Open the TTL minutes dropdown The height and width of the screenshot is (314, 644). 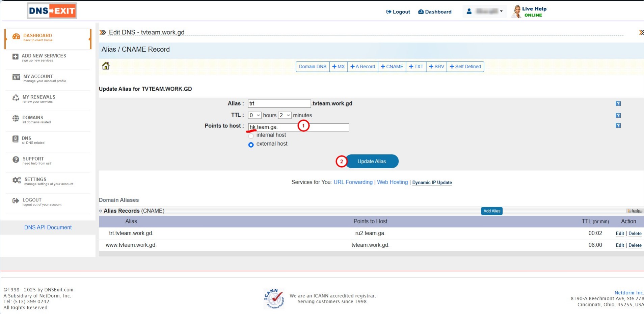pyautogui.click(x=285, y=116)
